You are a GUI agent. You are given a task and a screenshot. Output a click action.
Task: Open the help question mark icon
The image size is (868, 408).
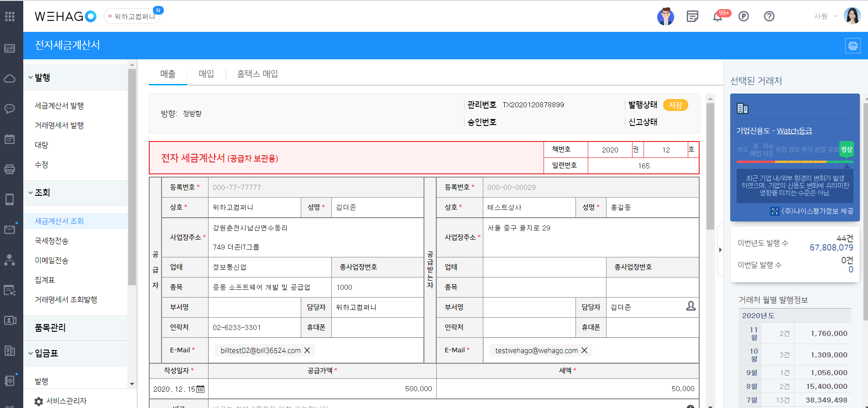(769, 16)
